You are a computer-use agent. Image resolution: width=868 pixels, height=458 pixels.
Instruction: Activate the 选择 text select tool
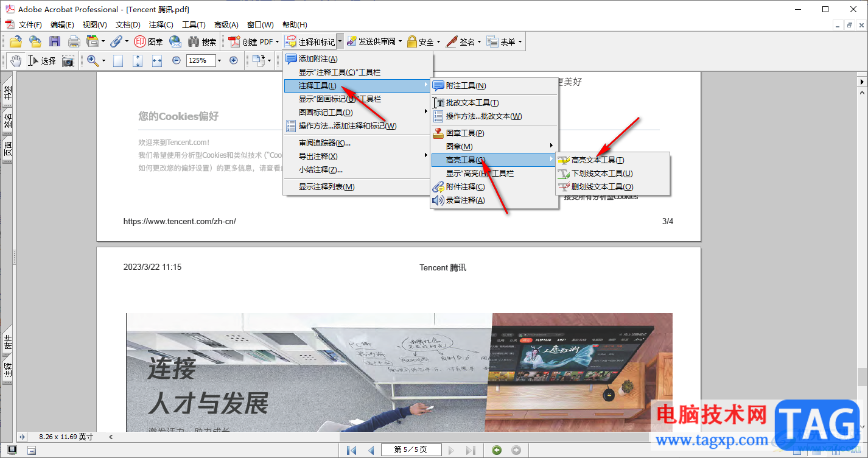42,60
